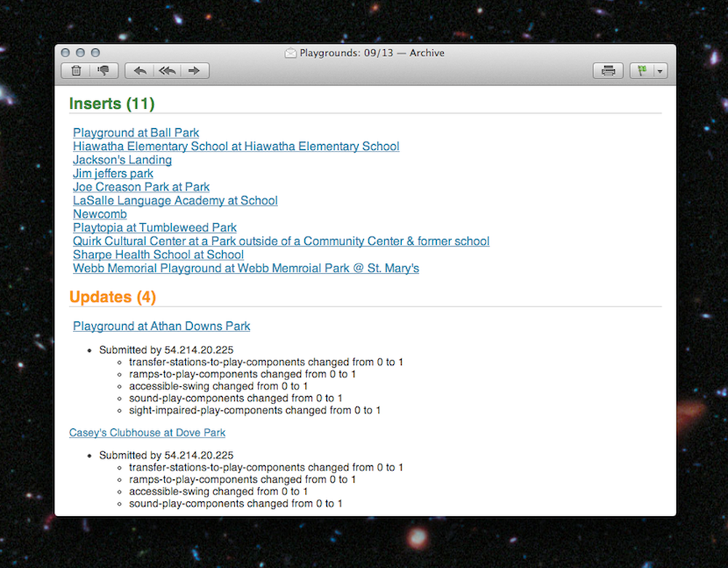
Task: Open the flag color dropdown arrow
Action: click(660, 71)
